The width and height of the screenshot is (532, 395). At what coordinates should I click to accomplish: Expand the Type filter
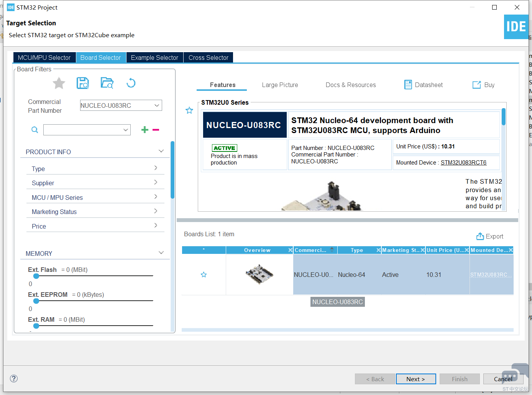tap(156, 168)
